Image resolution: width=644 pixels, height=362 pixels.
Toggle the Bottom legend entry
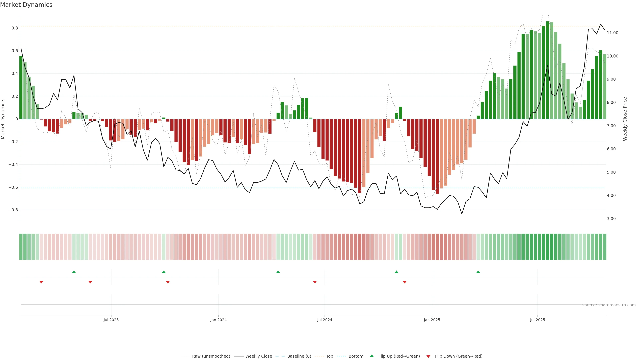tap(356, 356)
